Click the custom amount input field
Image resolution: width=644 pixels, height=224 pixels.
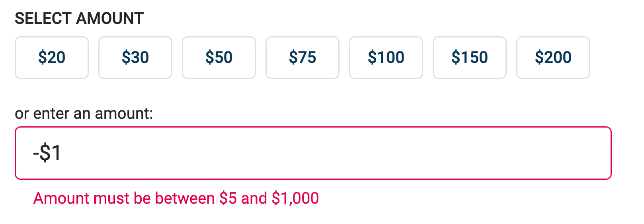(313, 153)
